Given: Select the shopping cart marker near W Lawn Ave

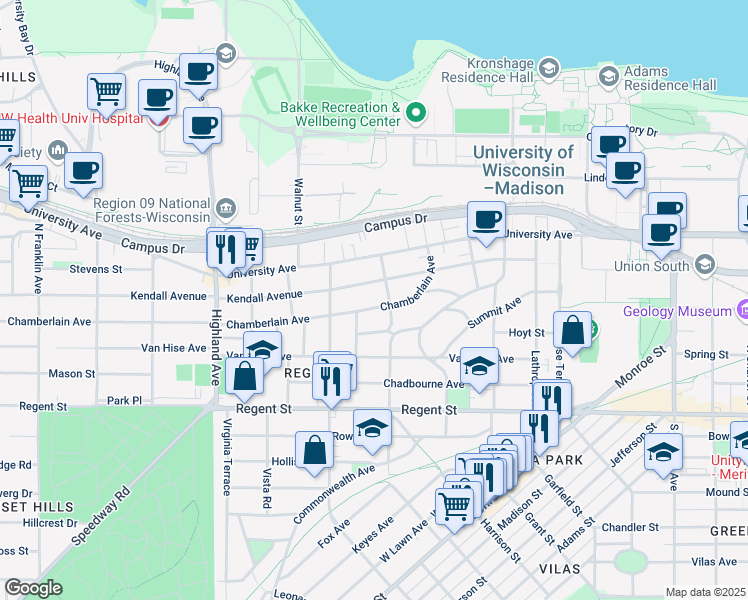Looking at the screenshot, I should (x=455, y=506).
